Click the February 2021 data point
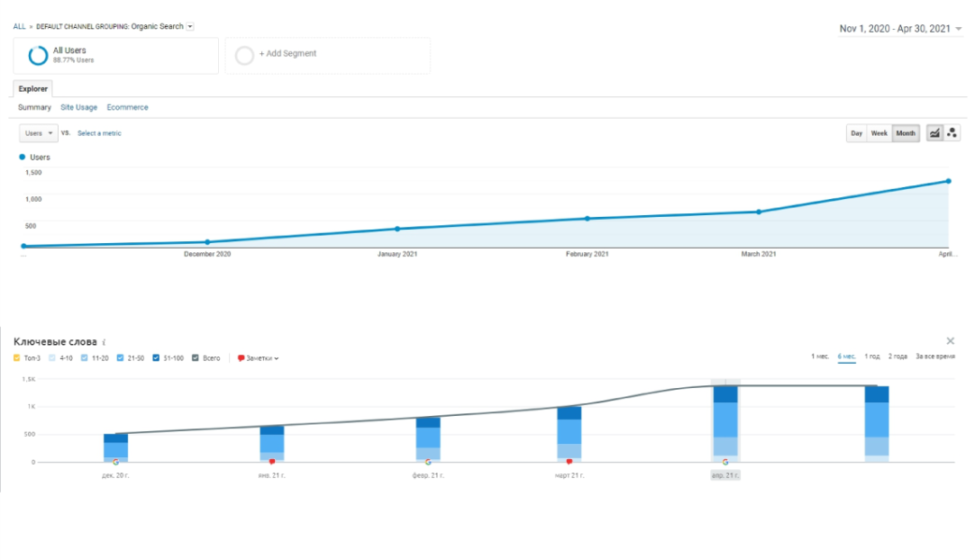Image resolution: width=975 pixels, height=560 pixels. pyautogui.click(x=588, y=219)
